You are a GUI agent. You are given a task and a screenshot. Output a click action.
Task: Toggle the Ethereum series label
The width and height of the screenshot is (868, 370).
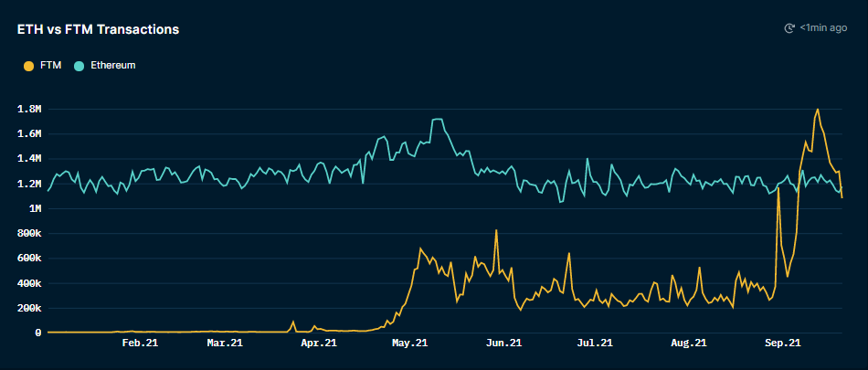pyautogui.click(x=111, y=66)
